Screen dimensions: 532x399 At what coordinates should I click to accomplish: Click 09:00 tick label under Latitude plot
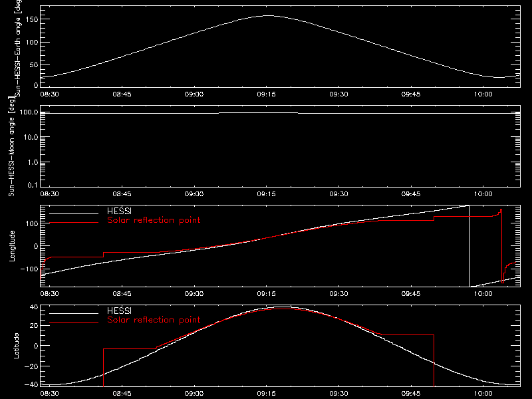pyautogui.click(x=194, y=394)
